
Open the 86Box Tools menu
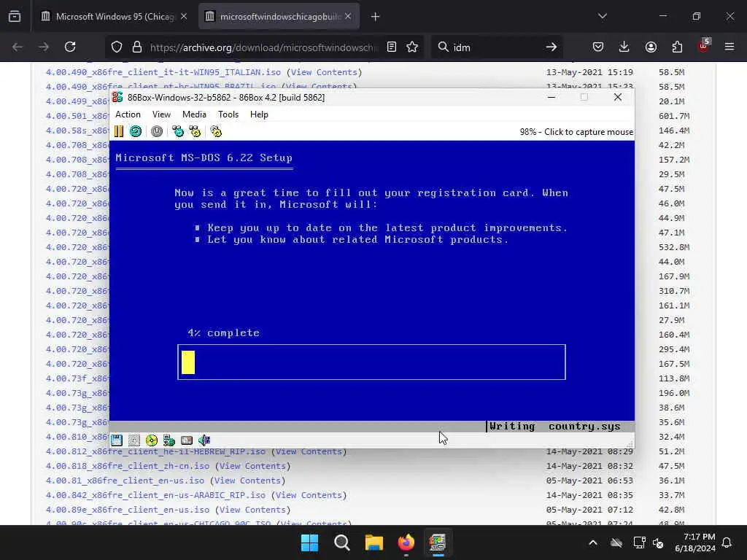(x=228, y=114)
